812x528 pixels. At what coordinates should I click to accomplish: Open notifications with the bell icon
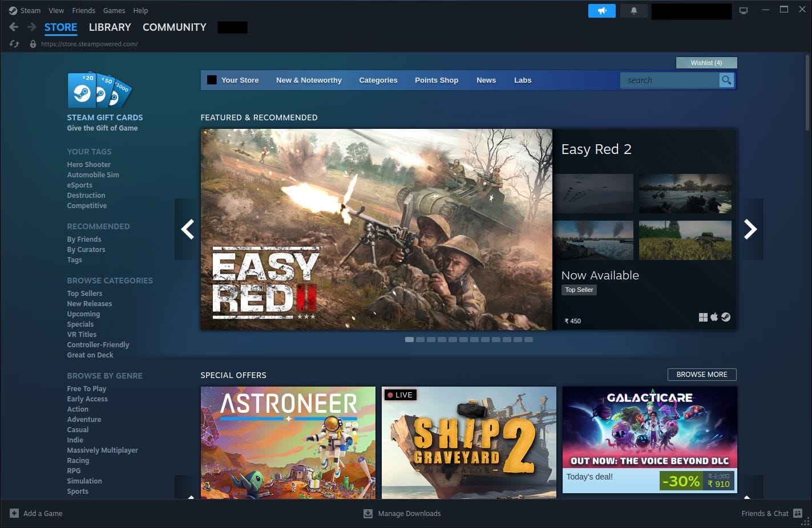click(633, 11)
